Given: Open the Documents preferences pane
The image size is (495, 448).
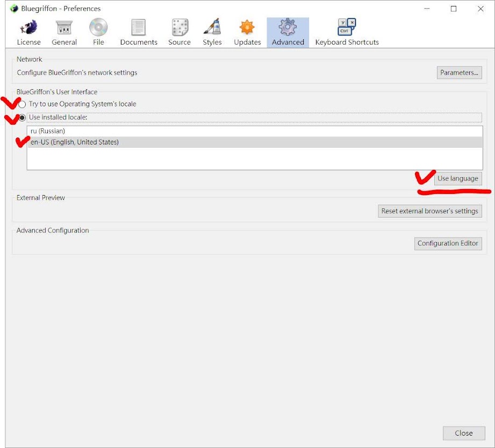Looking at the screenshot, I should point(139,33).
